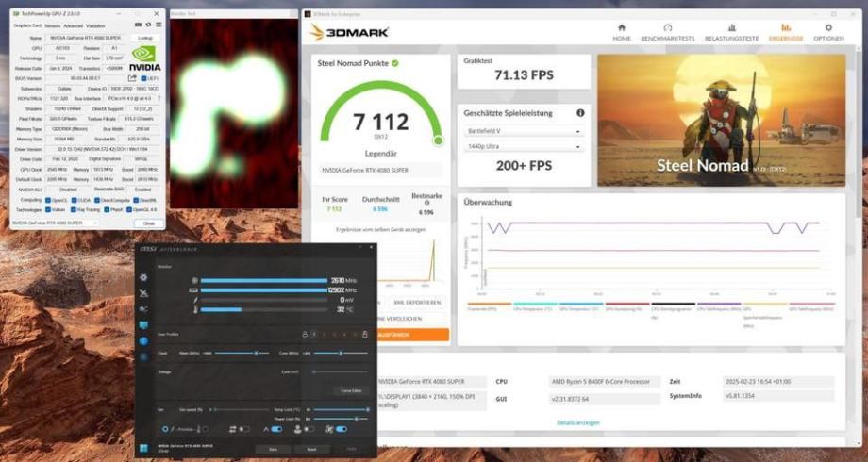The height and width of the screenshot is (462, 868).
Task: Toggle the PhysX checkbox in GPU-Z
Action: (105, 210)
